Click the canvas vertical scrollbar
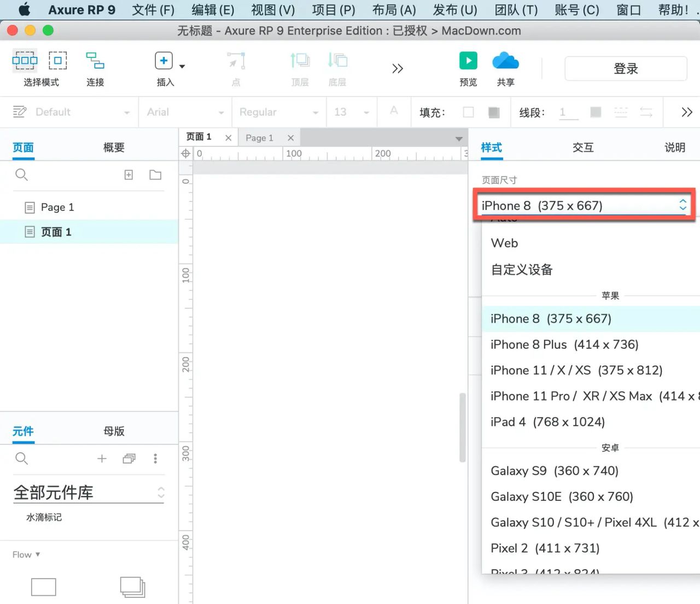This screenshot has width=700, height=604. [x=462, y=427]
